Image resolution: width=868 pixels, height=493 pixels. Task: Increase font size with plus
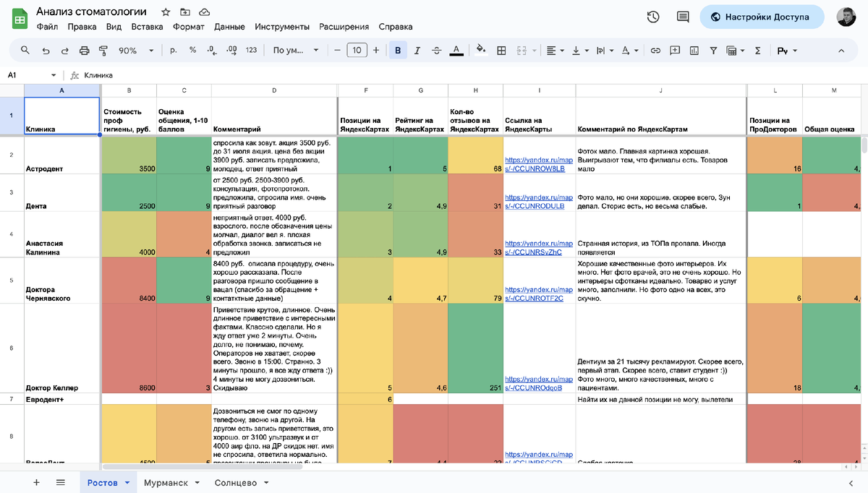[376, 51]
